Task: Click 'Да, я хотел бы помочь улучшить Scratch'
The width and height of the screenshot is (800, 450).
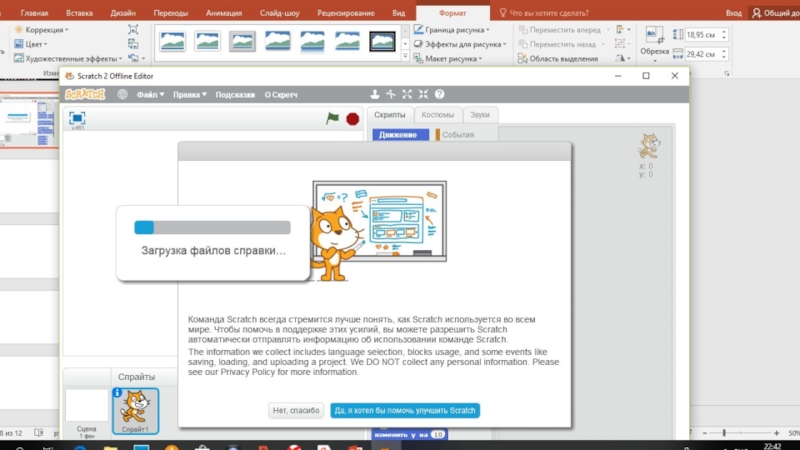Action: point(405,410)
